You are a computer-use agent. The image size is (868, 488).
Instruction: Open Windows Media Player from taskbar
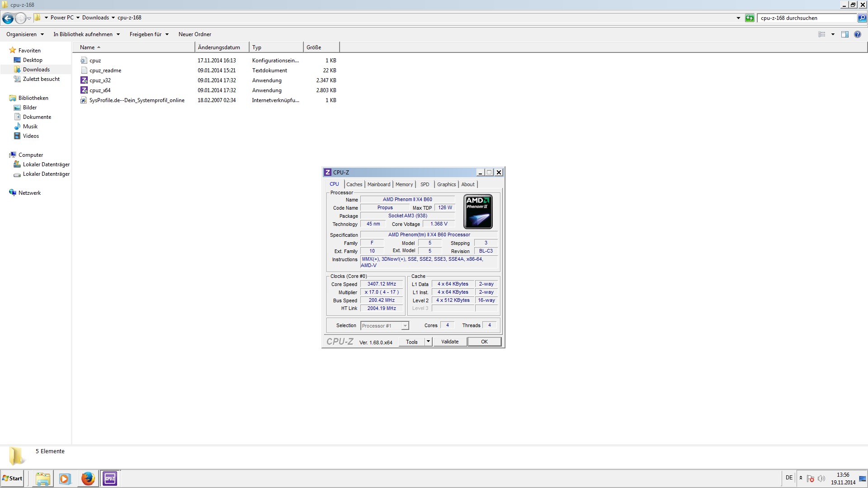[65, 479]
